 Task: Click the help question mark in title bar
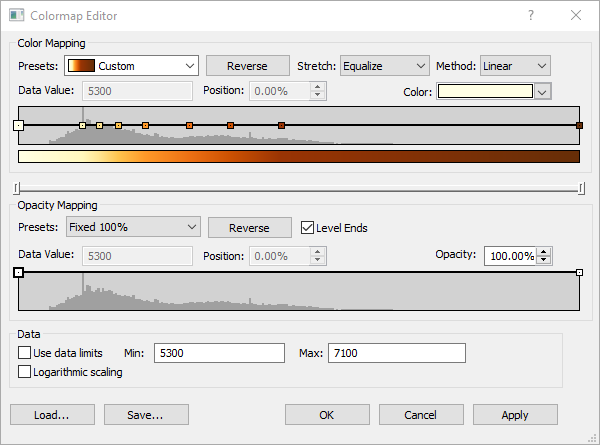click(531, 15)
